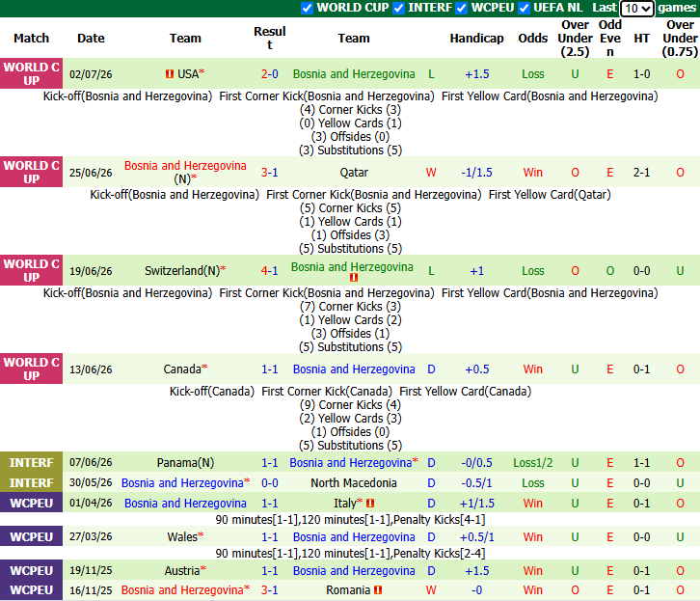The height and width of the screenshot is (601, 700).
Task: Select the WCPEU label on 01/04/26 row
Action: (x=31, y=504)
